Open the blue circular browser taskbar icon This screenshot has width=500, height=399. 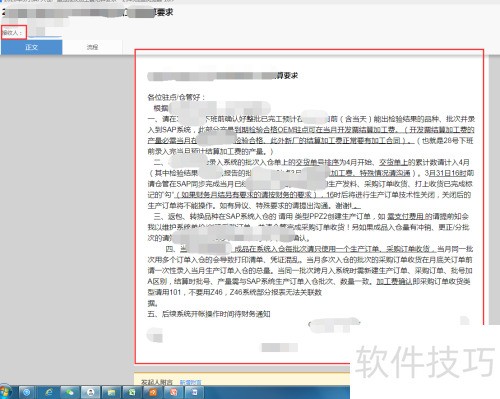[x=27, y=392]
